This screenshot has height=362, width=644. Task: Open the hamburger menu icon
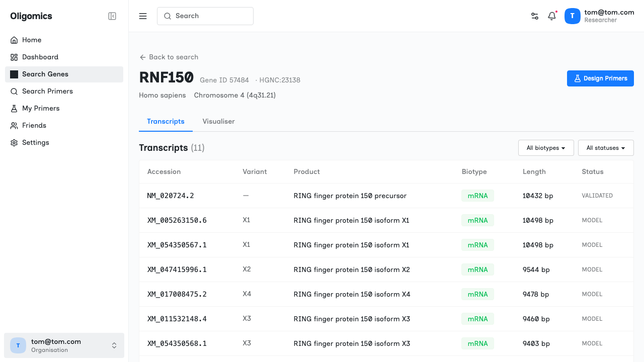coord(143,16)
